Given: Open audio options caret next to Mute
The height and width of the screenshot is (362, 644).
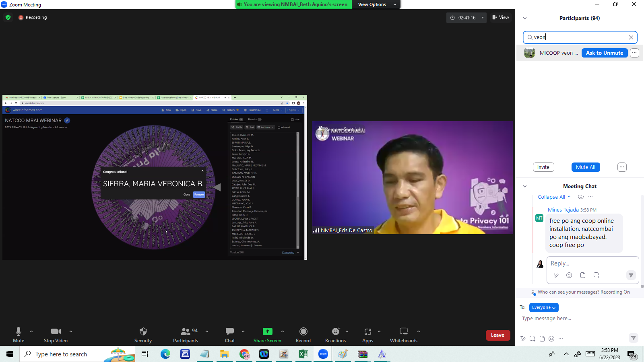Looking at the screenshot, I should pyautogui.click(x=31, y=331).
